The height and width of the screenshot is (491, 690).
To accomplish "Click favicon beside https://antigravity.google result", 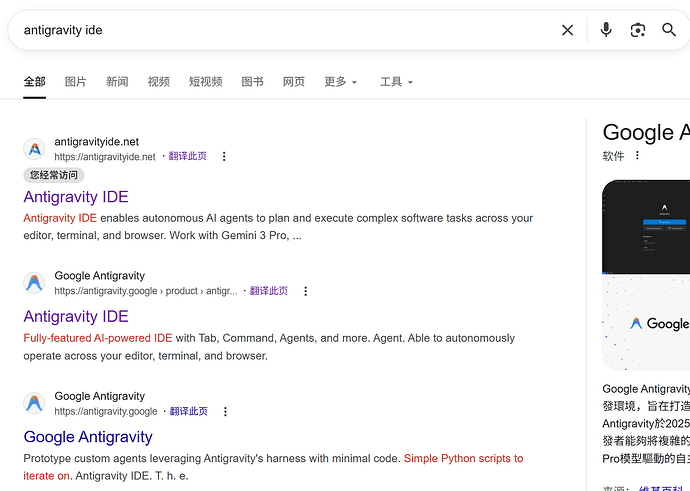I will (x=34, y=403).
